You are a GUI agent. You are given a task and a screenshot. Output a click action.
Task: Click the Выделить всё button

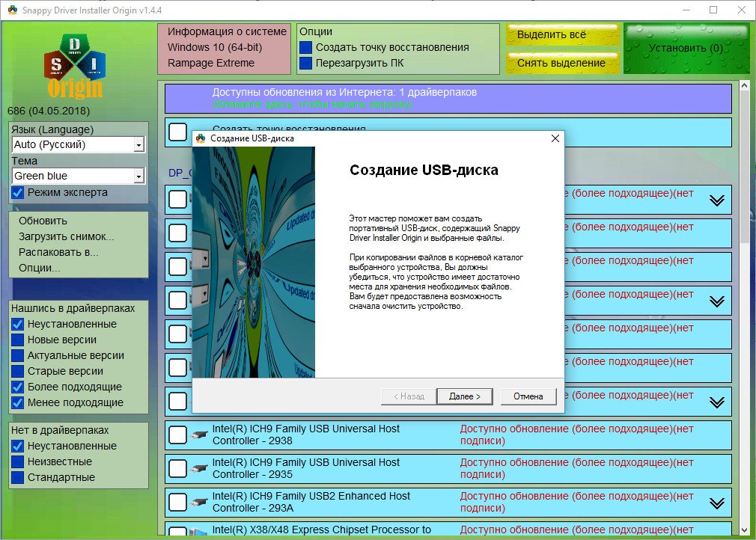[563, 34]
